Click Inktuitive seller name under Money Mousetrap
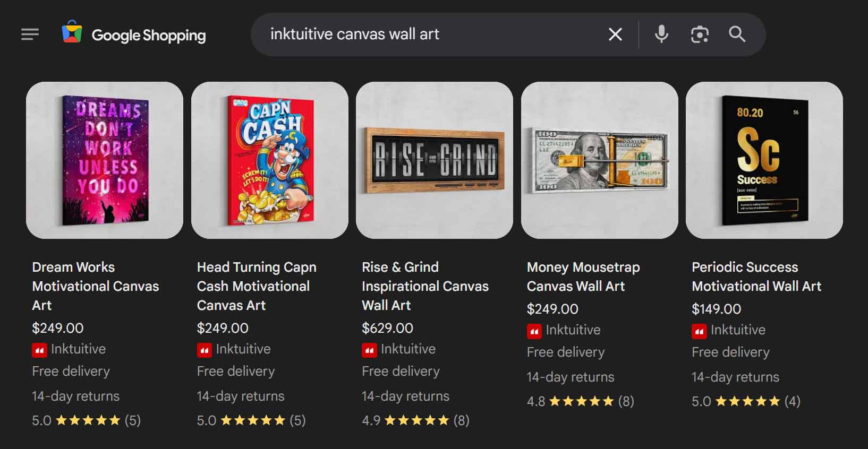The height and width of the screenshot is (449, 868). pyautogui.click(x=573, y=330)
